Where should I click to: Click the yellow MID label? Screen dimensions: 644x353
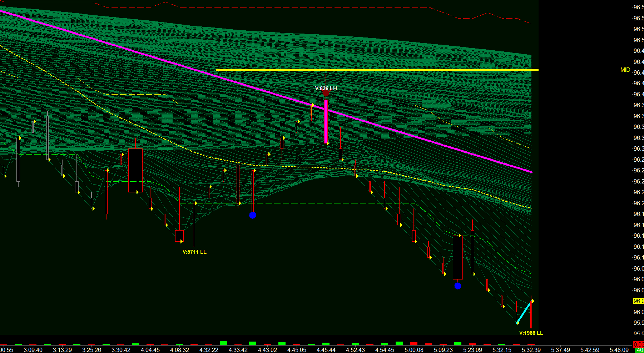625,70
